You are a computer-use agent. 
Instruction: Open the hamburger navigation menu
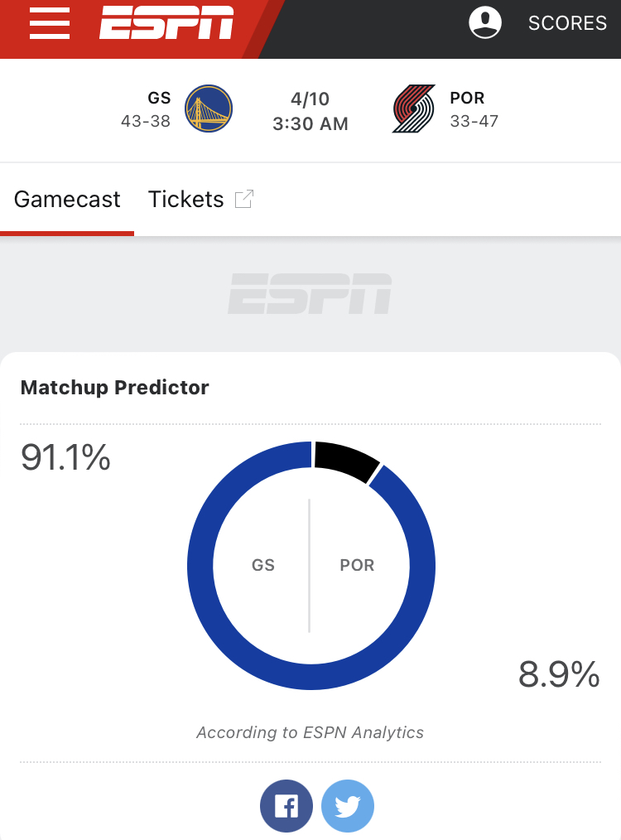point(49,22)
